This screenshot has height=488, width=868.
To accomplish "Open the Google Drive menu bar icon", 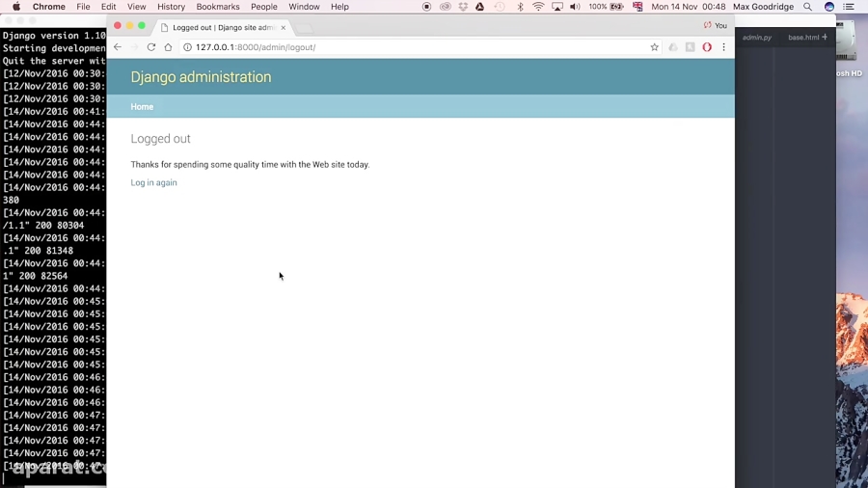I will coord(480,7).
